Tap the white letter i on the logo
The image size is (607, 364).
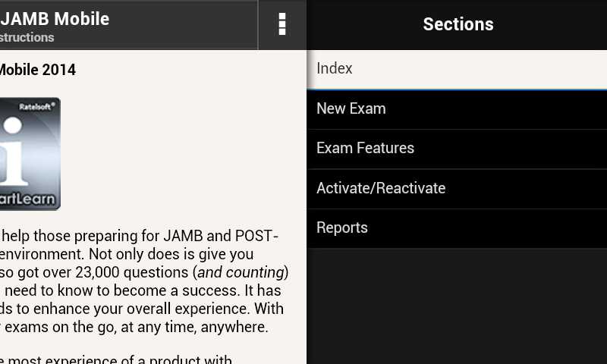(x=13, y=151)
